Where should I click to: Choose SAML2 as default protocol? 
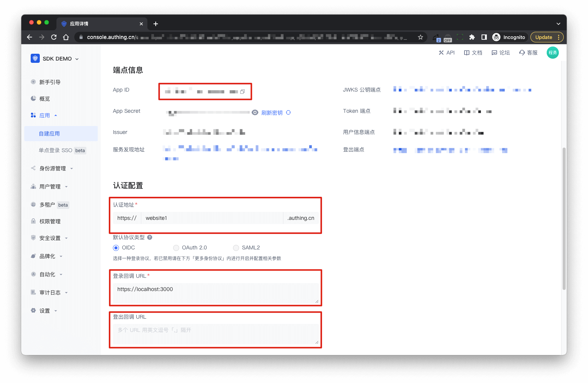[x=236, y=248]
